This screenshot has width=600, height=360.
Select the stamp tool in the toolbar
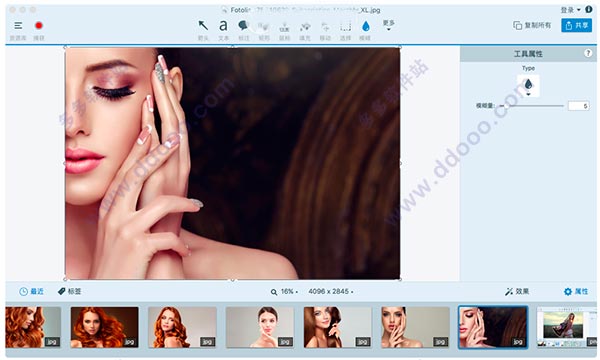click(x=284, y=27)
